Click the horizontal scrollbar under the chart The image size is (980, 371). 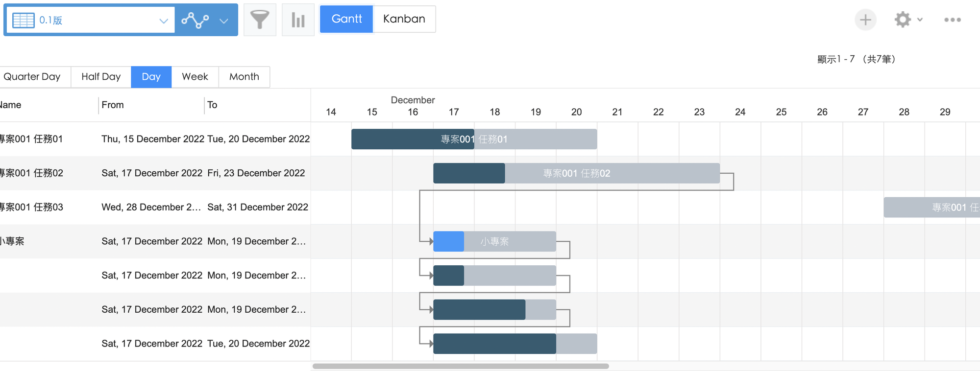[x=461, y=366]
